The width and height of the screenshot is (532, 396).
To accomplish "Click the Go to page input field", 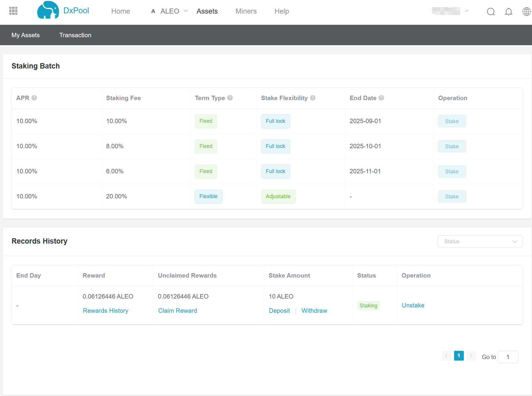I will [x=507, y=357].
